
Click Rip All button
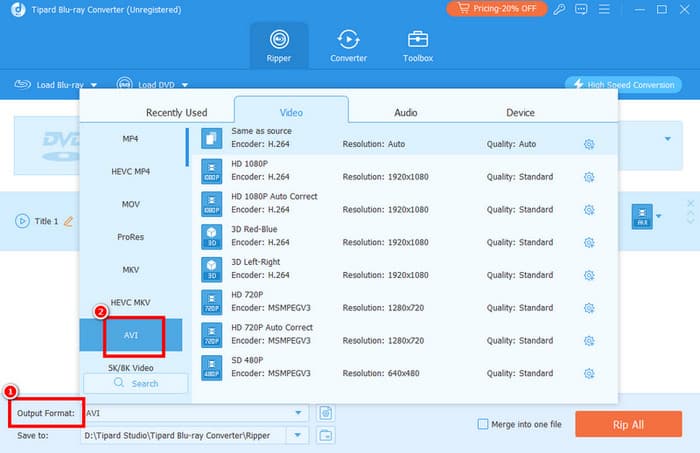(628, 424)
